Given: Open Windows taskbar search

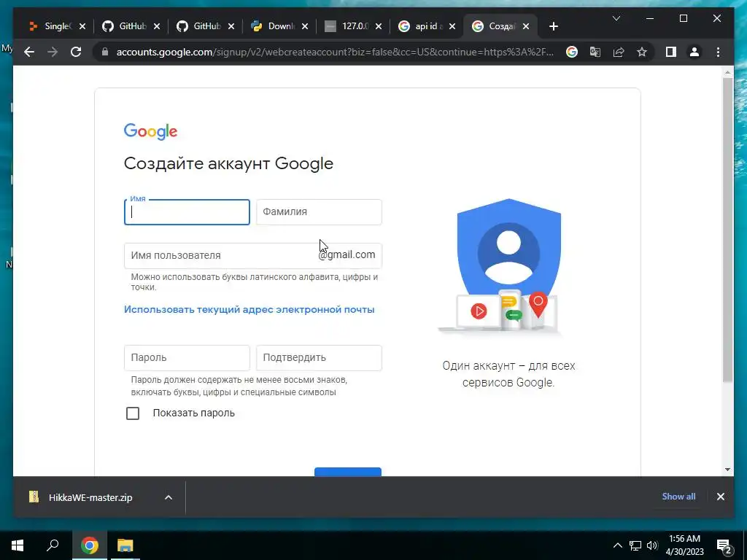Looking at the screenshot, I should tap(53, 545).
